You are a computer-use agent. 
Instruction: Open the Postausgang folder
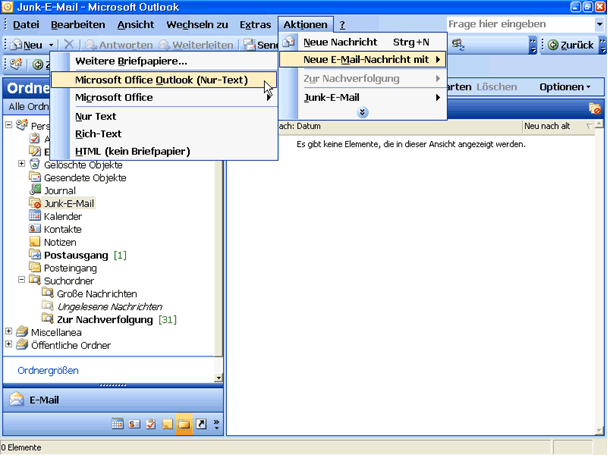point(76,255)
